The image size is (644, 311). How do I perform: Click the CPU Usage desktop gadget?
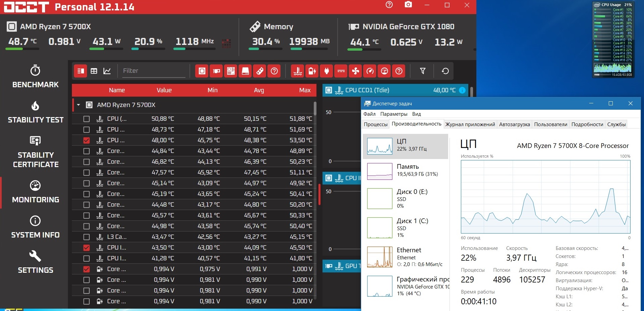(x=613, y=40)
